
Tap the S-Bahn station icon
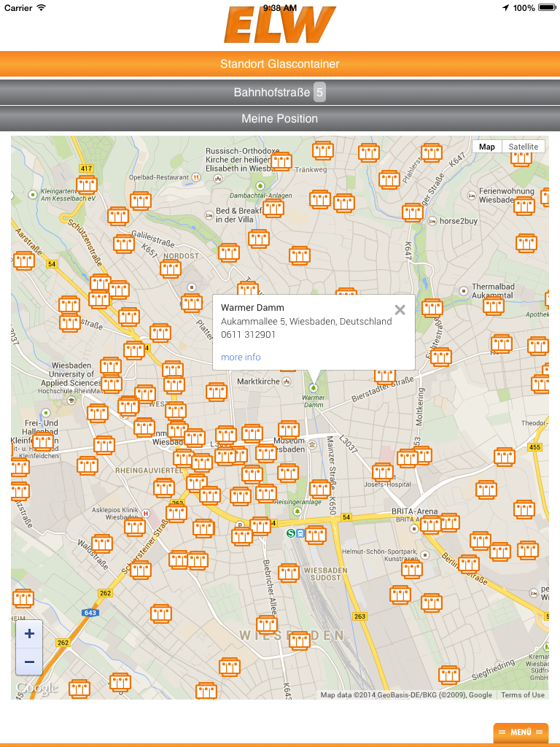(x=290, y=533)
